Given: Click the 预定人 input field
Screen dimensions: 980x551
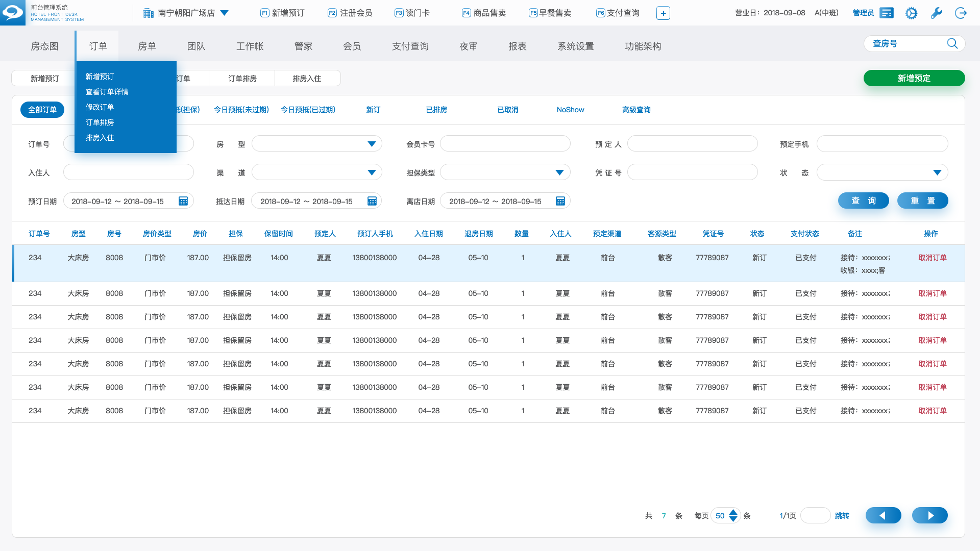Looking at the screenshot, I should [692, 144].
